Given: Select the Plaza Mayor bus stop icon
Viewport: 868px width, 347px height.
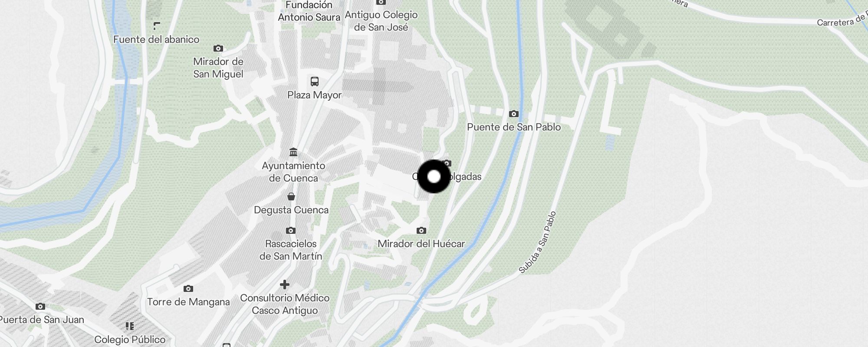Looking at the screenshot, I should (315, 82).
